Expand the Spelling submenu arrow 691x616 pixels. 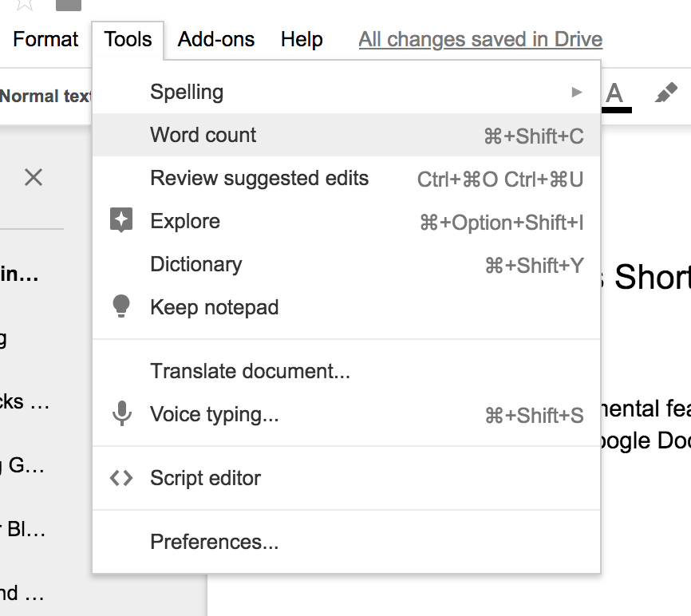[577, 93]
